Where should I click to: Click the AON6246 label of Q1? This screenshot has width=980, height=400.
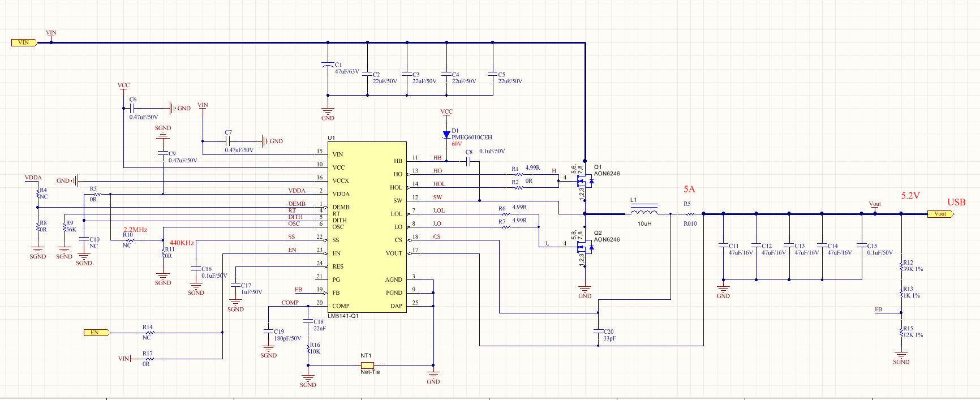(607, 174)
